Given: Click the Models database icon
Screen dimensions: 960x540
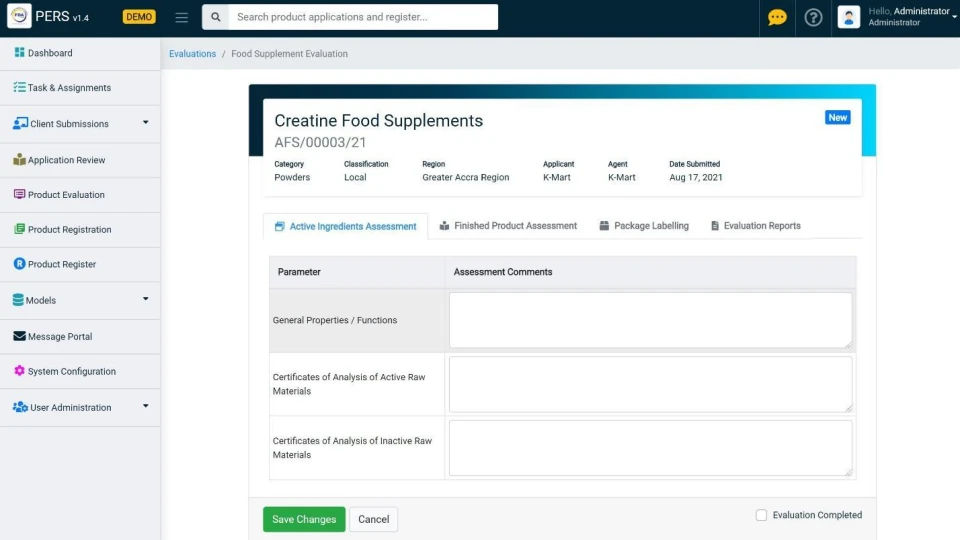Looking at the screenshot, I should [18, 299].
